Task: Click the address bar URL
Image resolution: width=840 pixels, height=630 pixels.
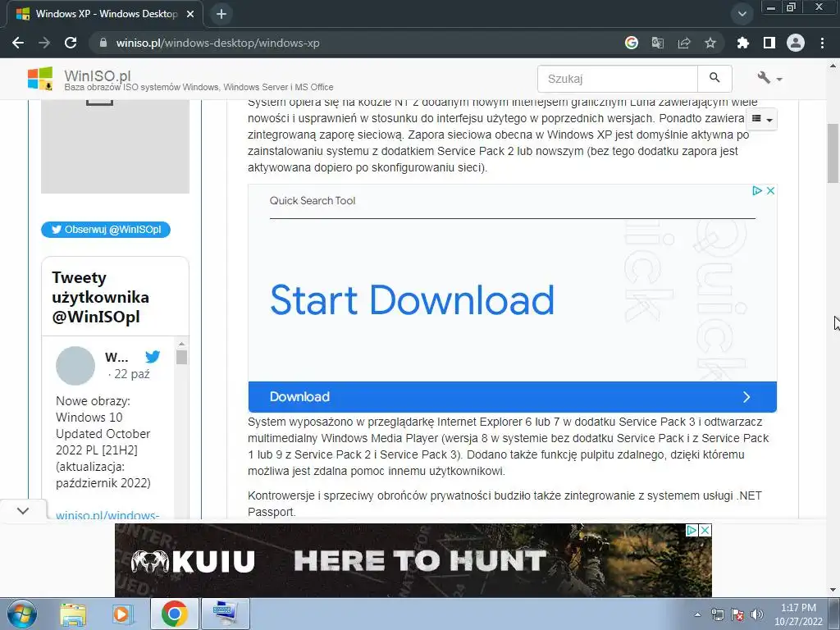Action: (217, 43)
